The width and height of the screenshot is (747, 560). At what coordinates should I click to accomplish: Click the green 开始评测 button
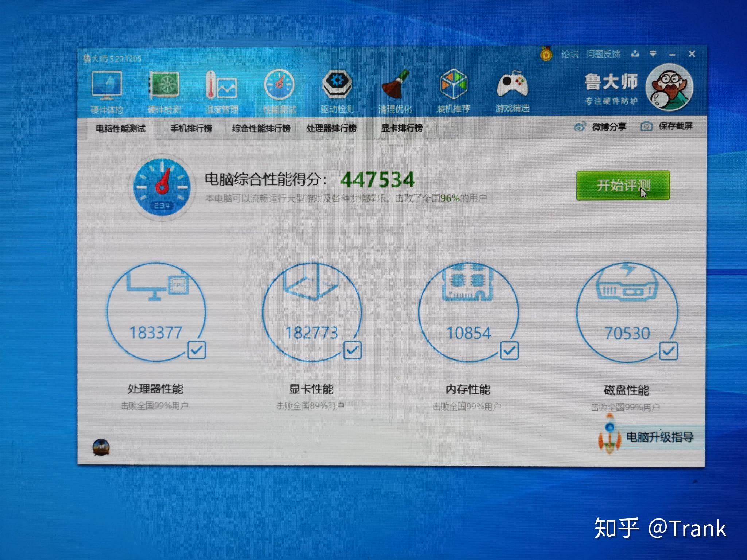[x=623, y=185]
